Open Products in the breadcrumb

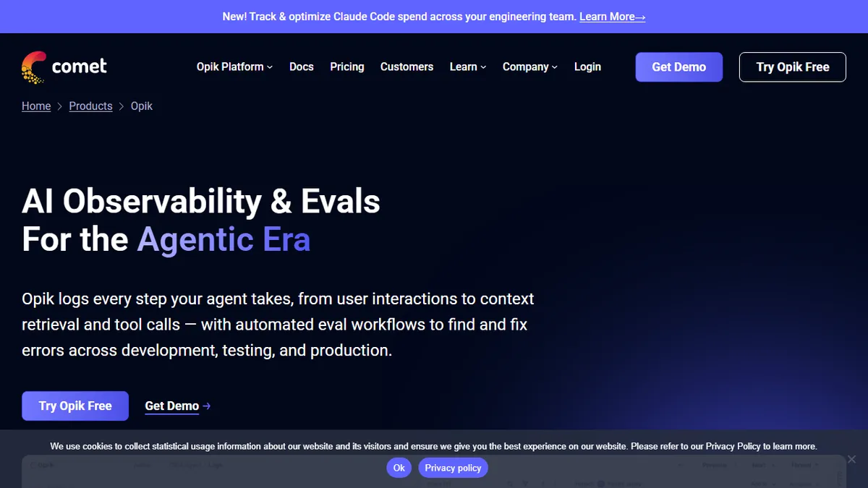(90, 106)
